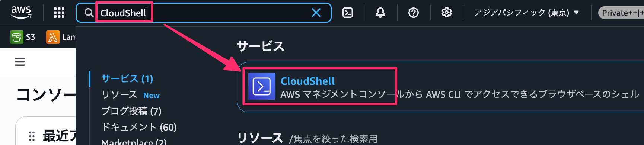Image resolution: width=644 pixels, height=145 pixels.
Task: Select the サービス (1) filter
Action: [127, 79]
